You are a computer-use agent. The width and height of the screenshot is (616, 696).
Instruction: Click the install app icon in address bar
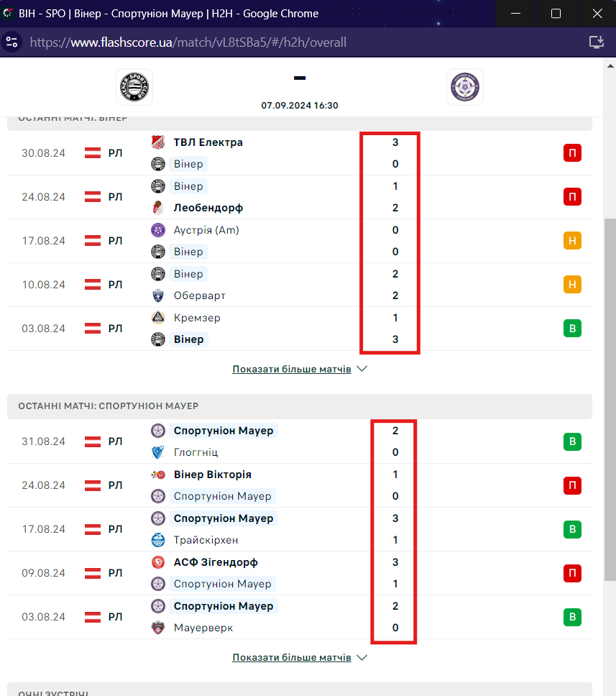[597, 42]
